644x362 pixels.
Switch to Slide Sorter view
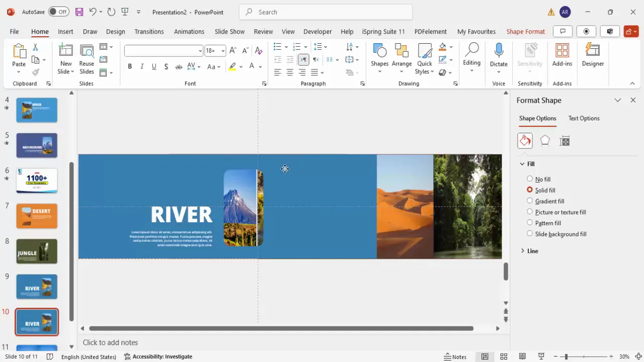click(x=504, y=356)
